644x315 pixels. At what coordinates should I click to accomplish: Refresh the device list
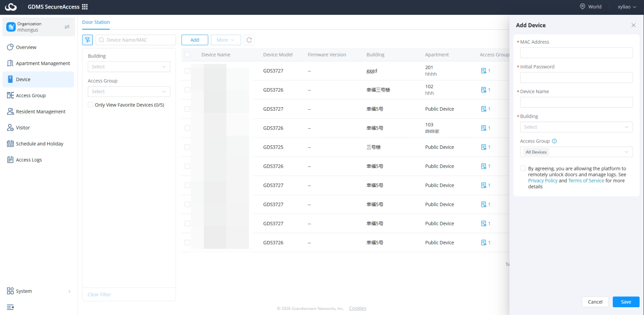pos(249,40)
